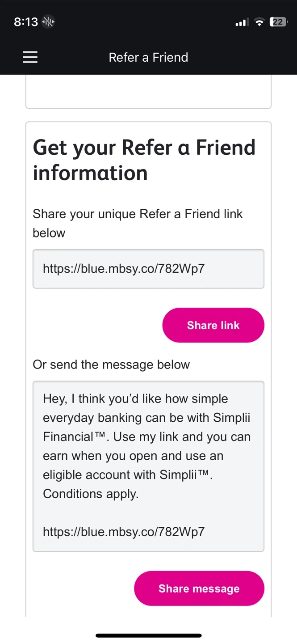297x644 pixels.
Task: Tap the home indicator bar
Action: tap(148, 635)
